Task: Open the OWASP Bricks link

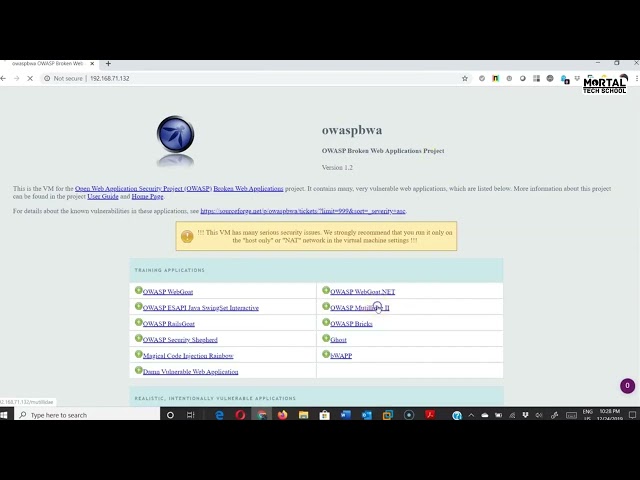Action: (351, 324)
